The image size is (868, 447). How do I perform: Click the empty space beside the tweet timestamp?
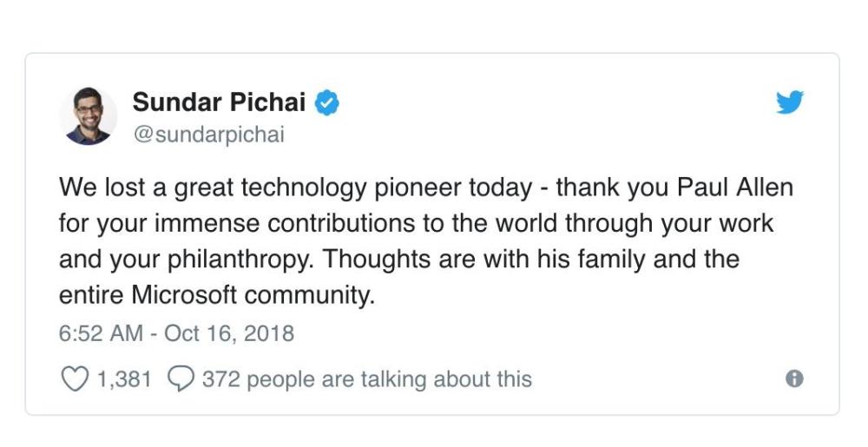tap(554, 333)
